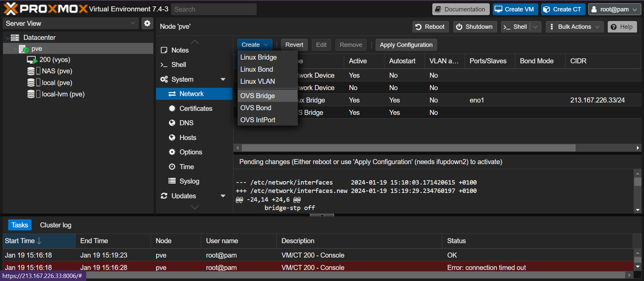The image size is (644, 281).
Task: Focus the Search input field
Action: (214, 9)
